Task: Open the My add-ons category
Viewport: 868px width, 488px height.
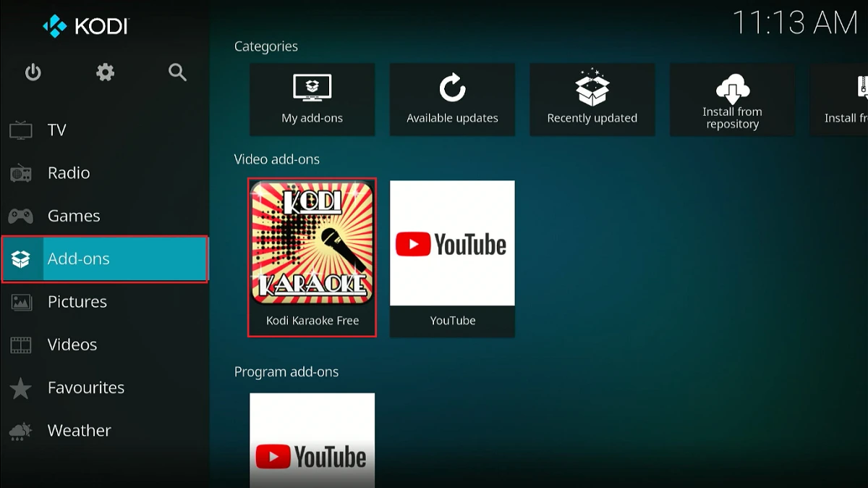Action: [x=312, y=99]
